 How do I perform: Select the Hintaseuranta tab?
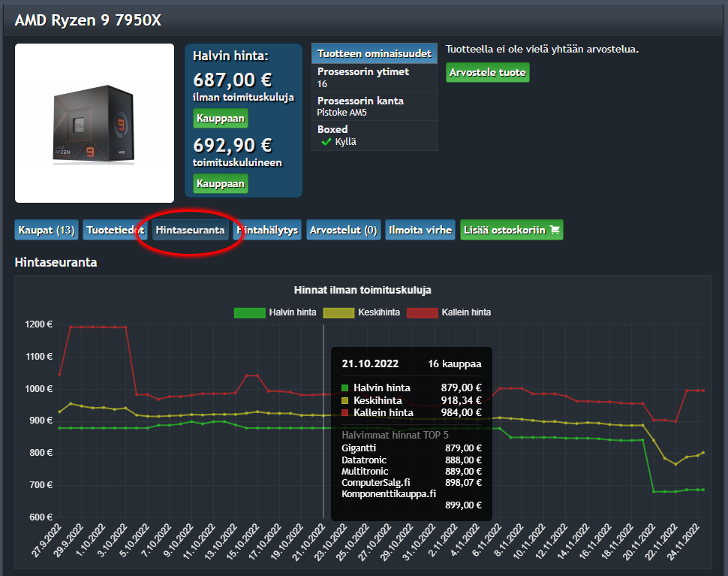190,231
